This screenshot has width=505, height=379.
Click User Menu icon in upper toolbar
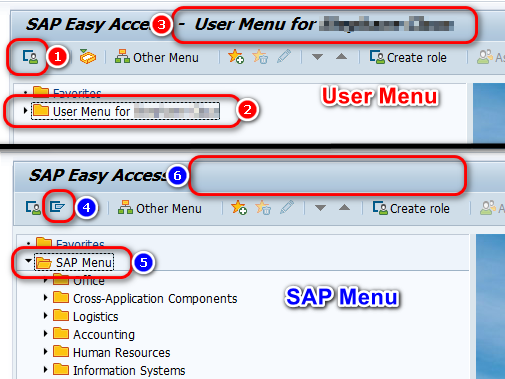point(30,57)
